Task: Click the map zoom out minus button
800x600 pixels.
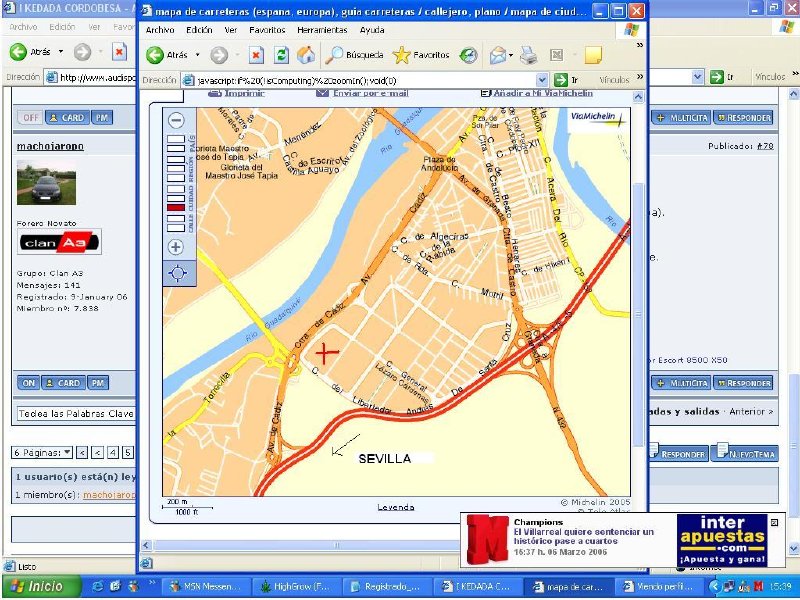Action: pyautogui.click(x=177, y=120)
